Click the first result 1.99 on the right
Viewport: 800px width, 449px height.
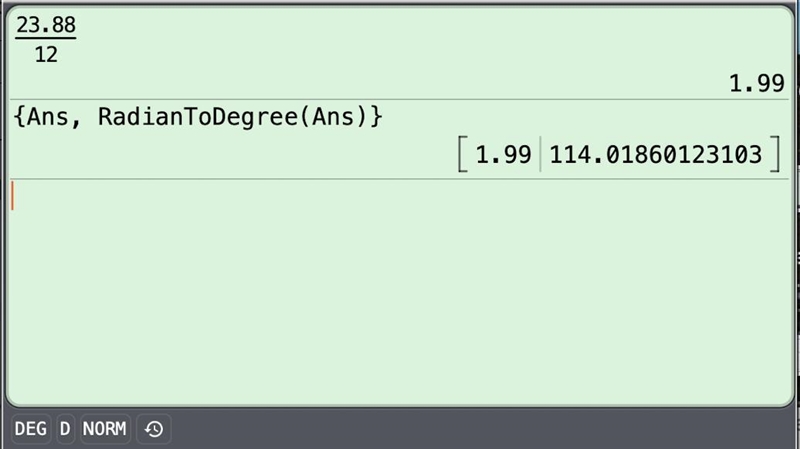point(757,84)
